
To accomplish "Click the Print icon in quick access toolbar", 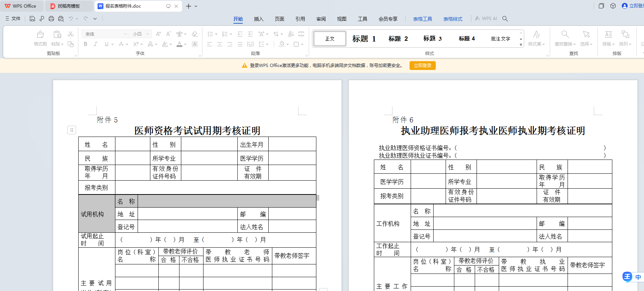I will [x=51, y=19].
